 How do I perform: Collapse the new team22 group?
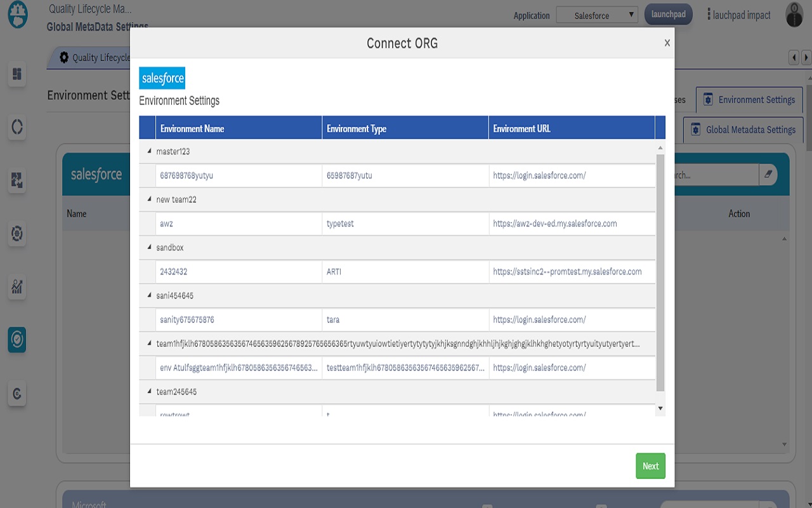(150, 199)
